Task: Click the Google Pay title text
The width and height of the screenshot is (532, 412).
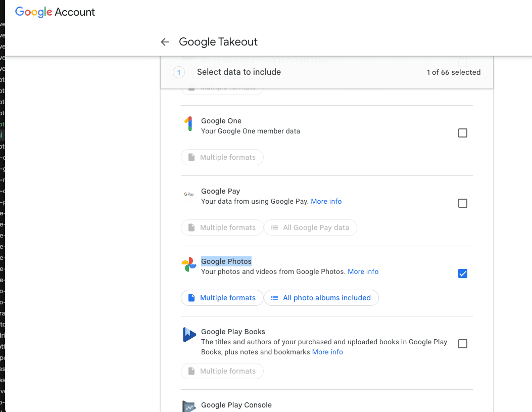Action: [221, 191]
